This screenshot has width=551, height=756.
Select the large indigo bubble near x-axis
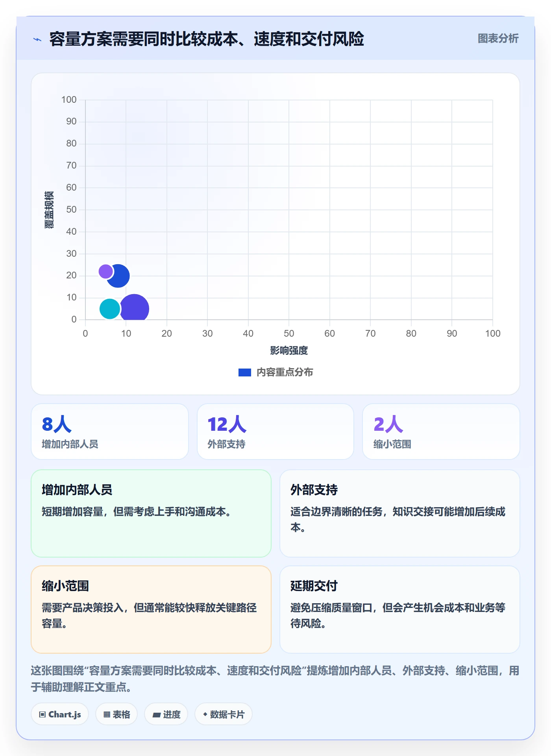135,308
